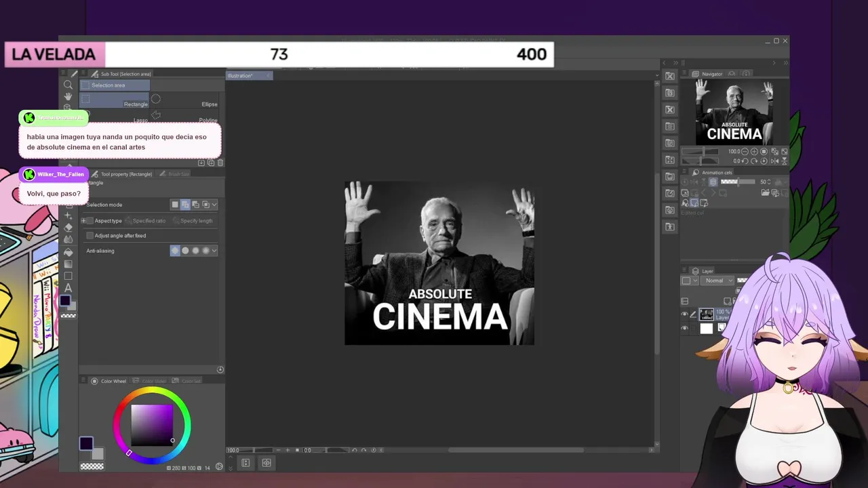Open Navigator panel menu
The height and width of the screenshot is (488, 868).
point(686,74)
